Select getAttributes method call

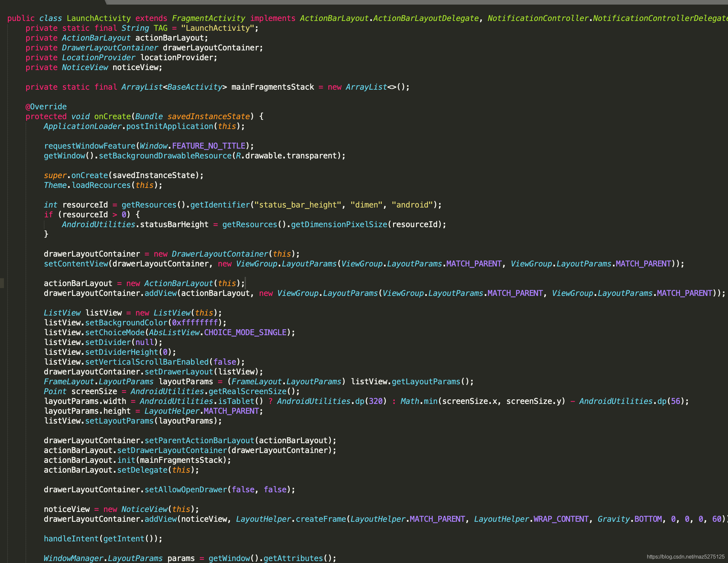point(293,558)
